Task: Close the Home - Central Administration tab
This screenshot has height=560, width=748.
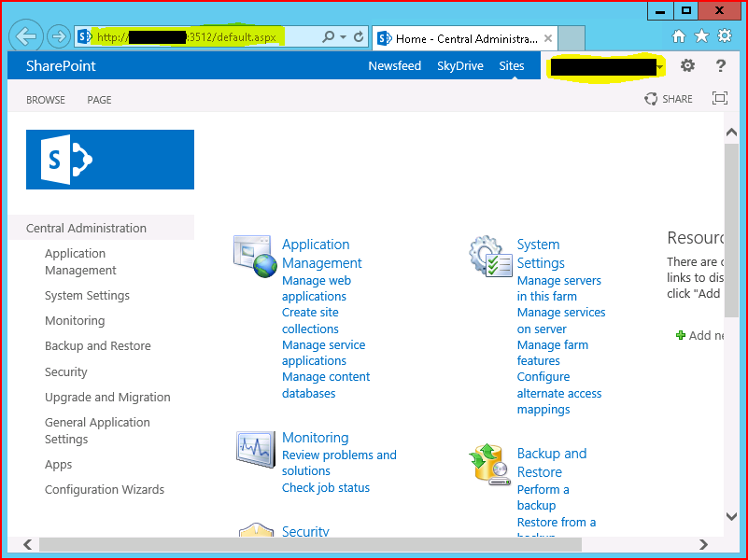Action: coord(548,38)
